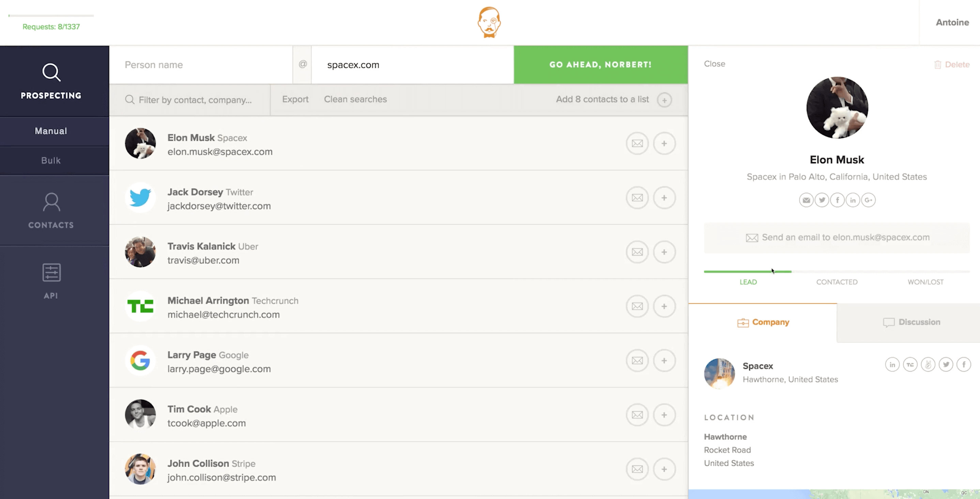This screenshot has width=980, height=499.
Task: Click Clean searches link
Action: [x=355, y=99]
